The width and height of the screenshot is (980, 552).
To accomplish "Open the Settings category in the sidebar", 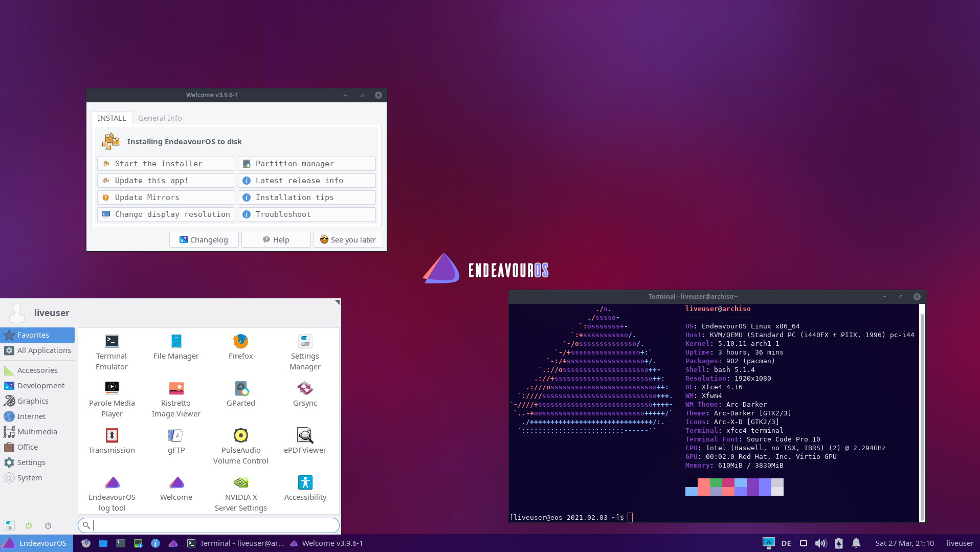I will click(38, 462).
